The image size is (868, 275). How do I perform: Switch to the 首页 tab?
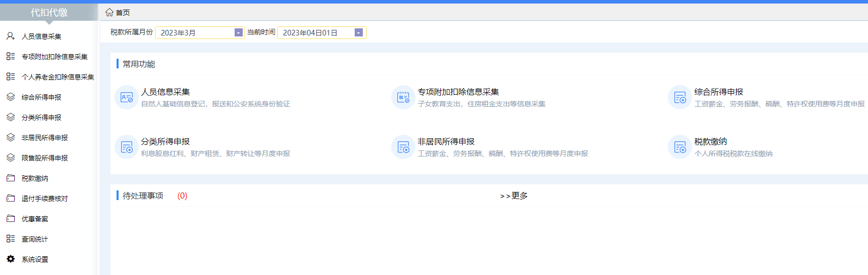pos(118,12)
